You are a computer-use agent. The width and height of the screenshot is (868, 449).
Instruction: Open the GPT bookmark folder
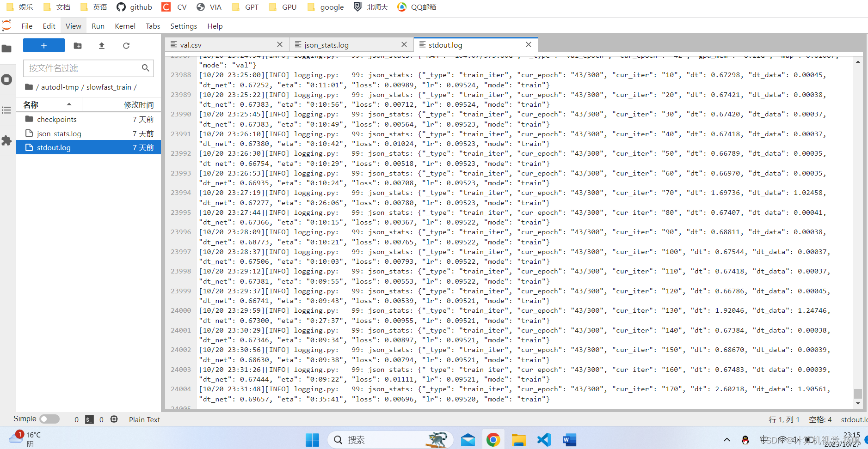245,7
